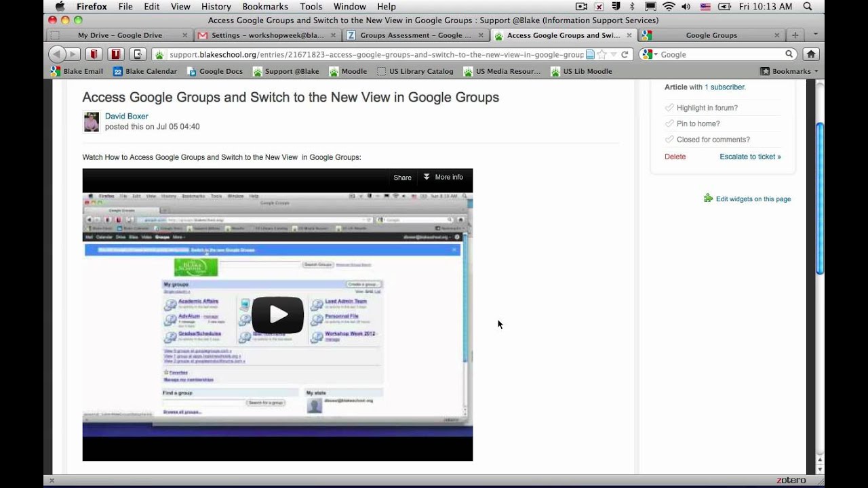This screenshot has height=488, width=868.
Task: Click Share on the video player
Action: click(x=402, y=178)
